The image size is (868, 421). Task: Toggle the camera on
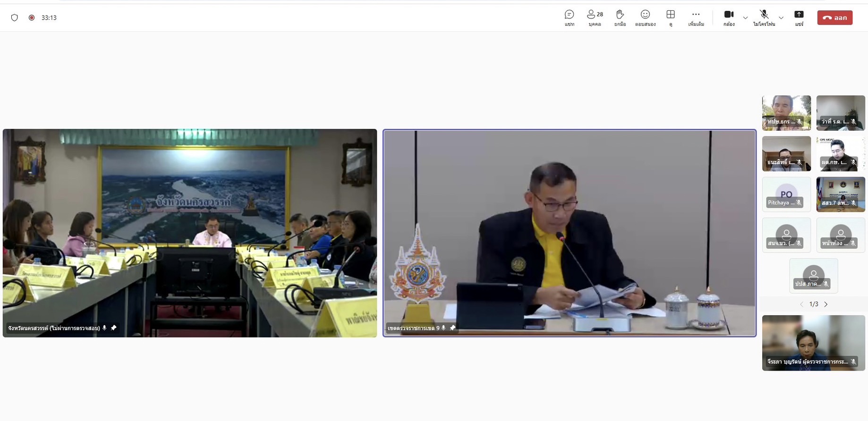729,17
